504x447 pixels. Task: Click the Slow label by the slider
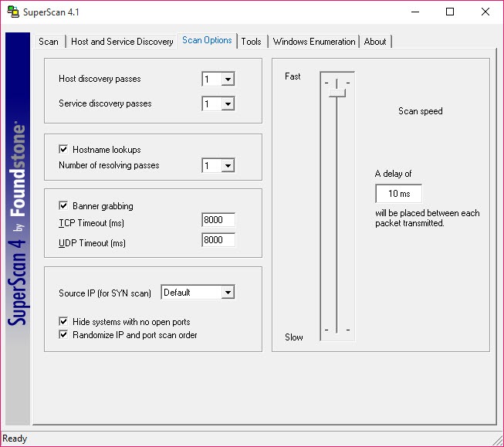pyautogui.click(x=294, y=337)
